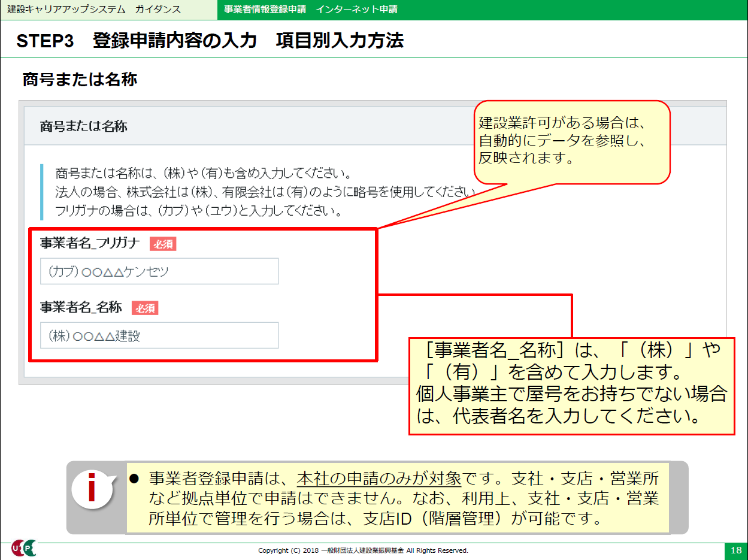This screenshot has height=560, width=748.
Task: Click the 事業者情報登録申請 インターネット申請 header
Action: point(311,10)
